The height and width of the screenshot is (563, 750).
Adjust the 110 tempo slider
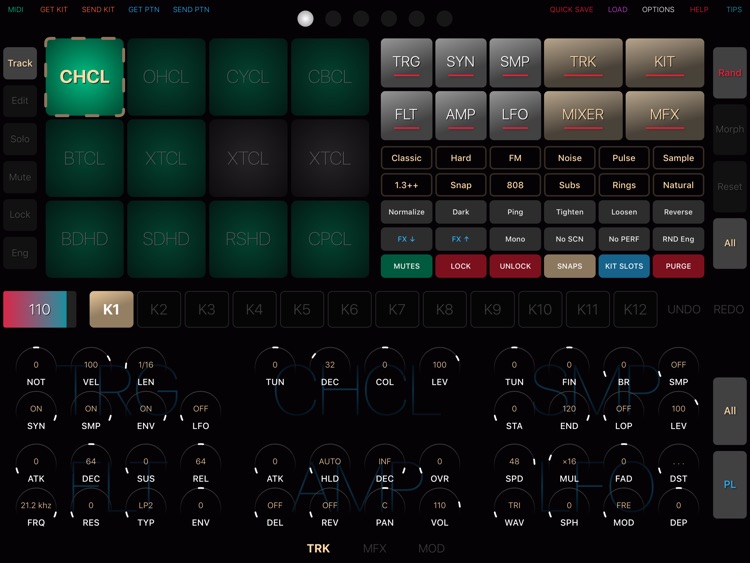39,309
